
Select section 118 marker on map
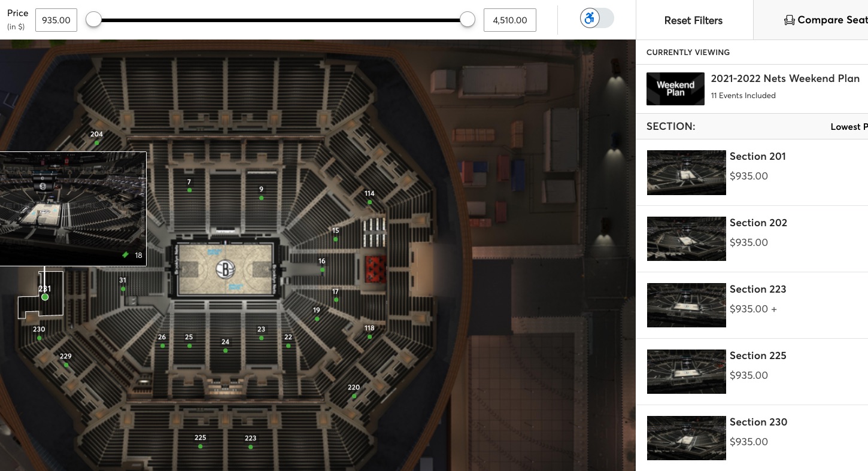(x=369, y=337)
